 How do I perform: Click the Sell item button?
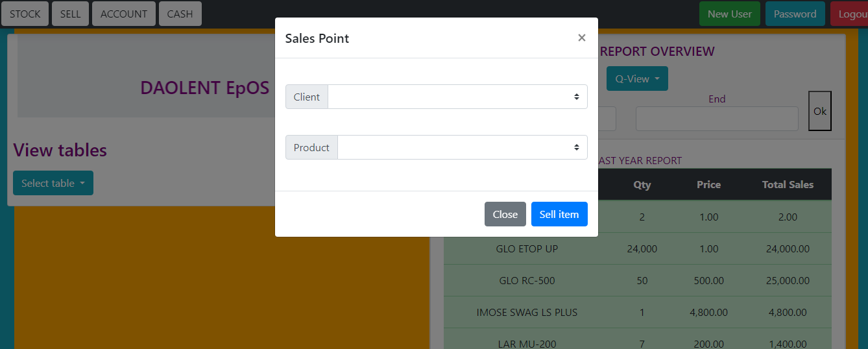point(559,214)
